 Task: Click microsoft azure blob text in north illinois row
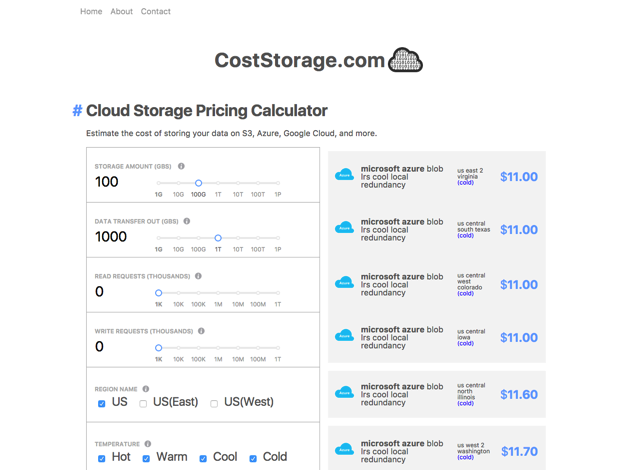click(402, 386)
